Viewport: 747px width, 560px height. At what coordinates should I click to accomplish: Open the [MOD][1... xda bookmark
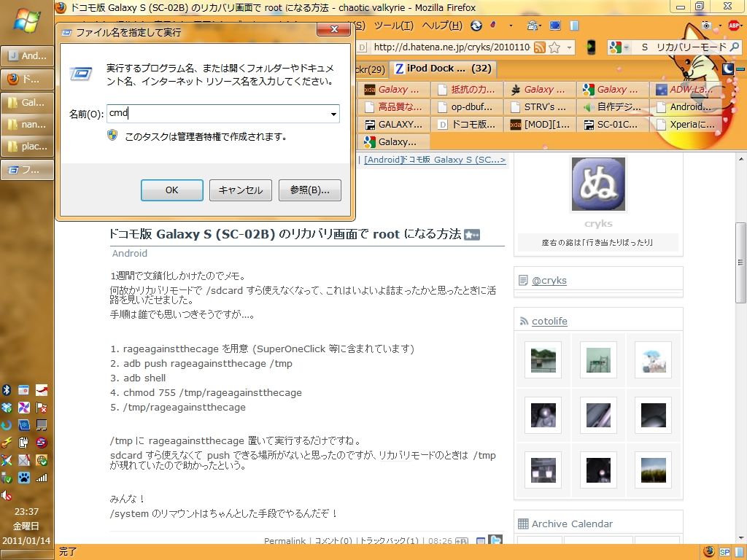point(541,124)
